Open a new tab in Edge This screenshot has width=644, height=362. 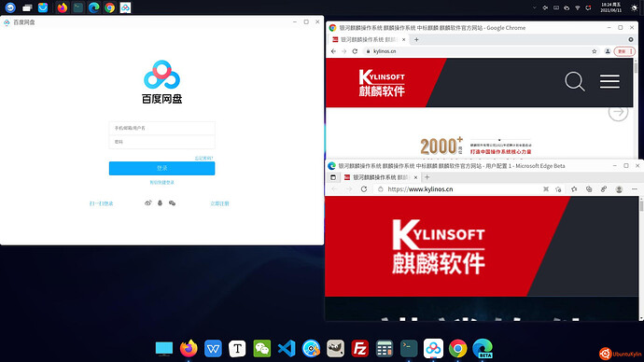(x=427, y=177)
